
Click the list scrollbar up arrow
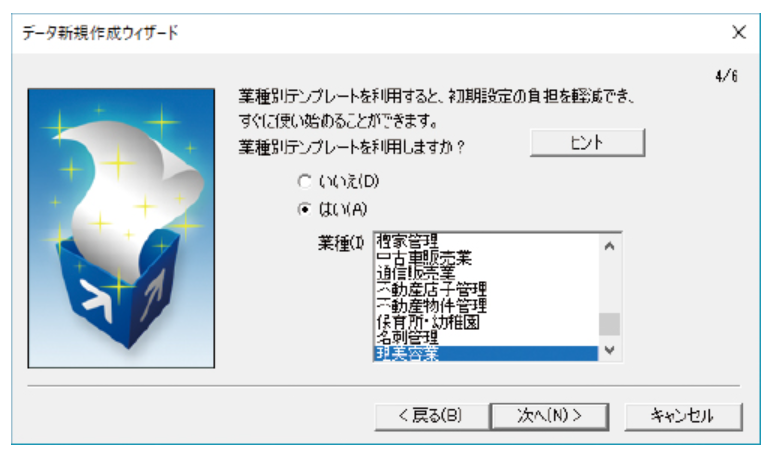tap(610, 246)
